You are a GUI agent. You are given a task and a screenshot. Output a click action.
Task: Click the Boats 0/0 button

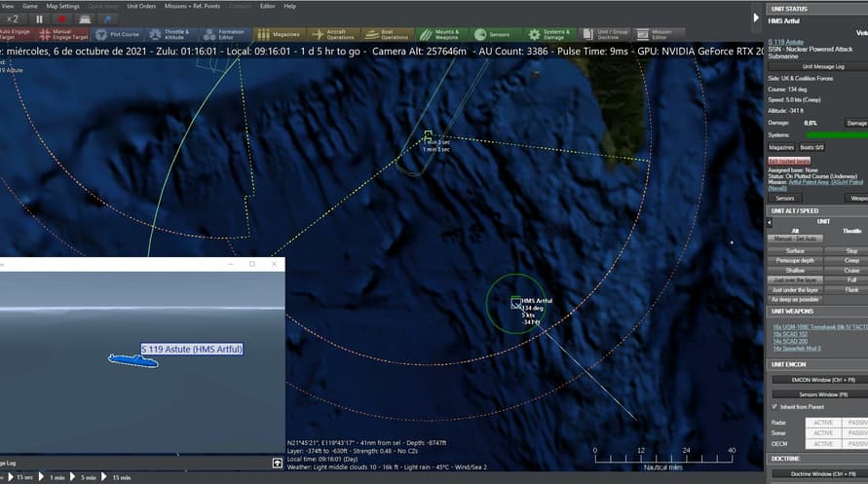click(812, 147)
